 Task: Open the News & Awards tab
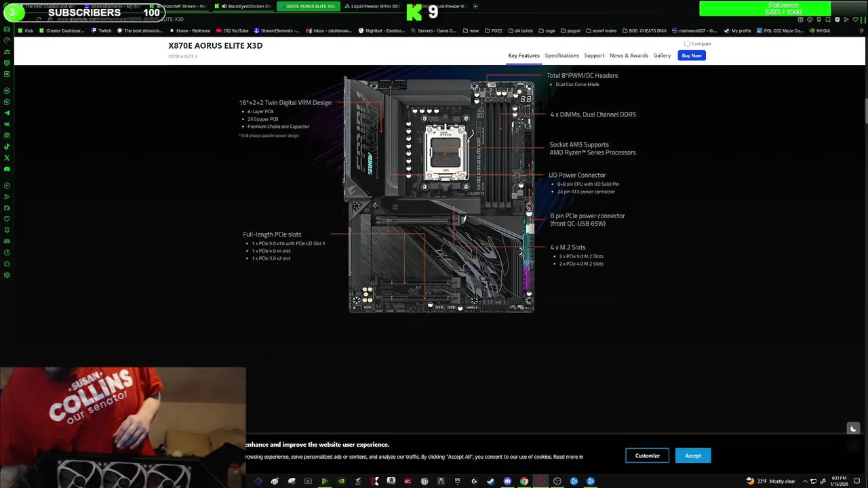tap(629, 56)
